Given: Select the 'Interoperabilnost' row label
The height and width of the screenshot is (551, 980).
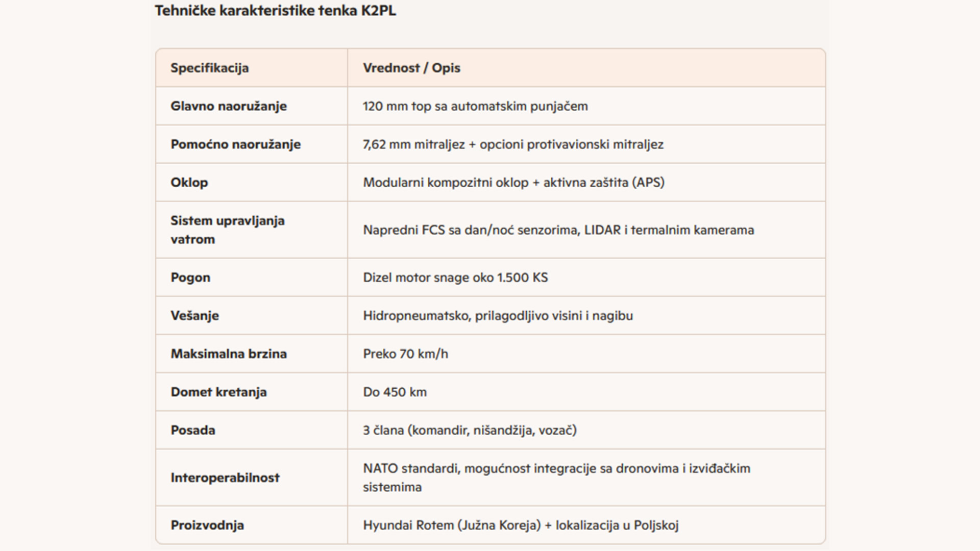Looking at the screenshot, I should click(225, 478).
